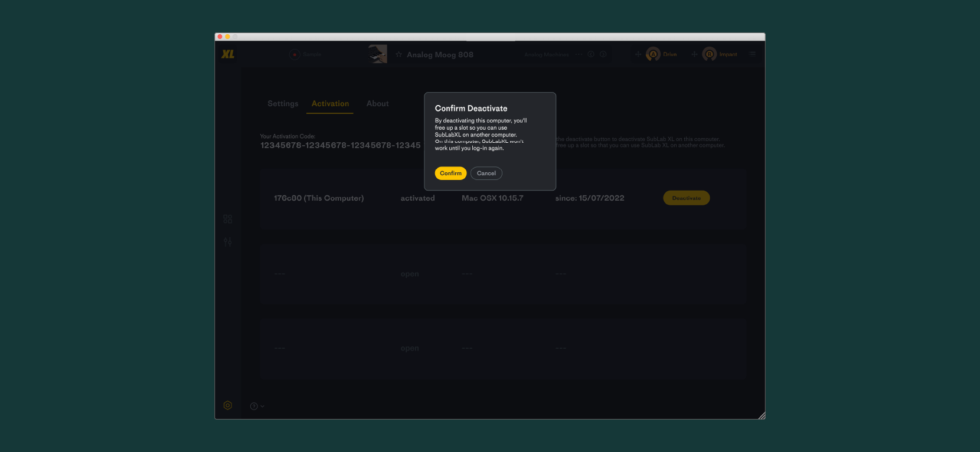Expand the help question mark dropdown
Image resolution: width=980 pixels, height=452 pixels.
(x=257, y=406)
